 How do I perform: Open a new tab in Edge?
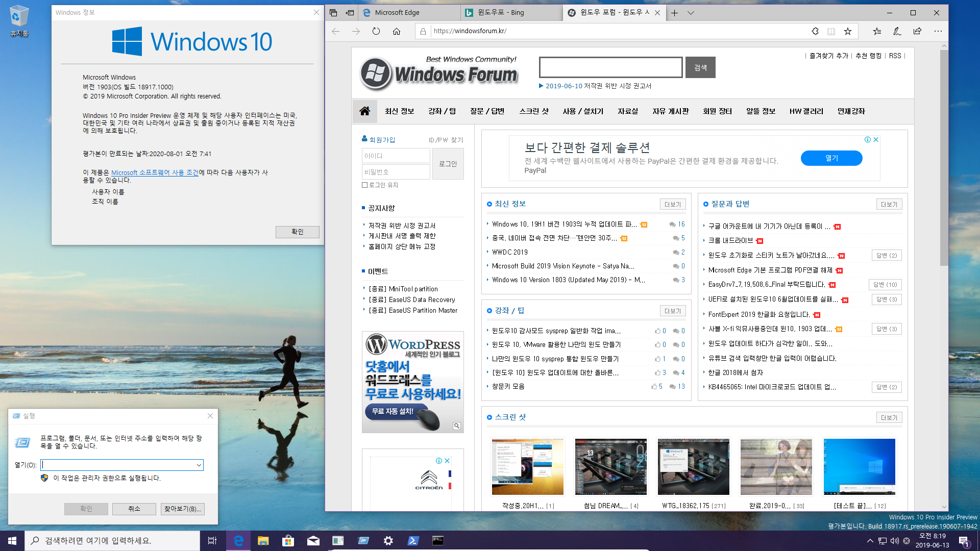click(674, 13)
